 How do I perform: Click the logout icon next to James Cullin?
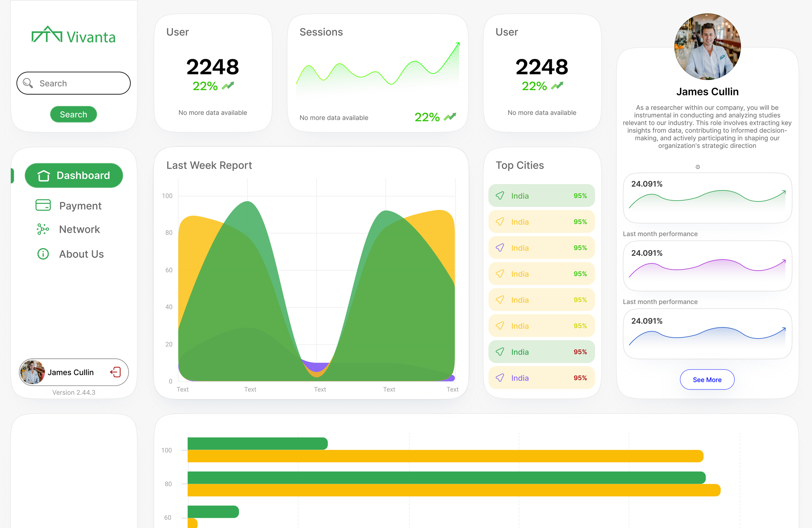pos(116,372)
